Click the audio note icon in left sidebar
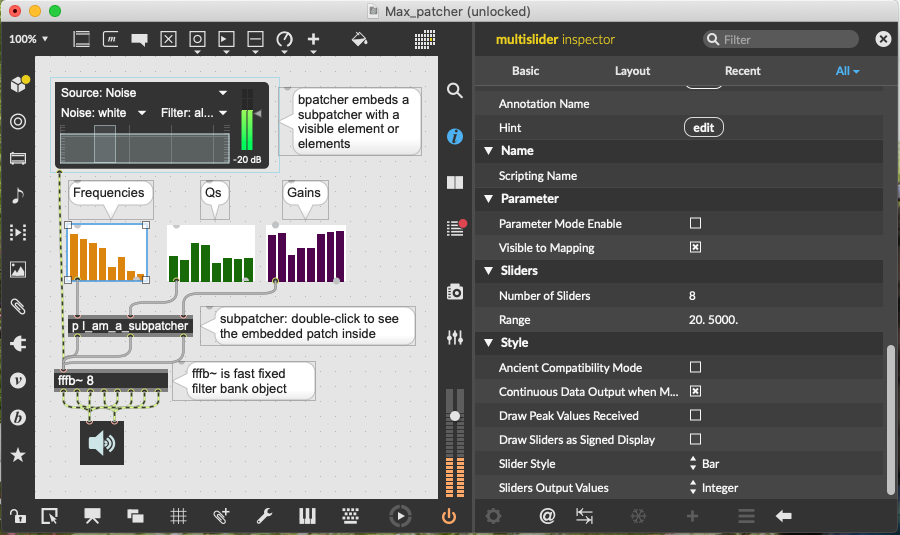 click(17, 196)
